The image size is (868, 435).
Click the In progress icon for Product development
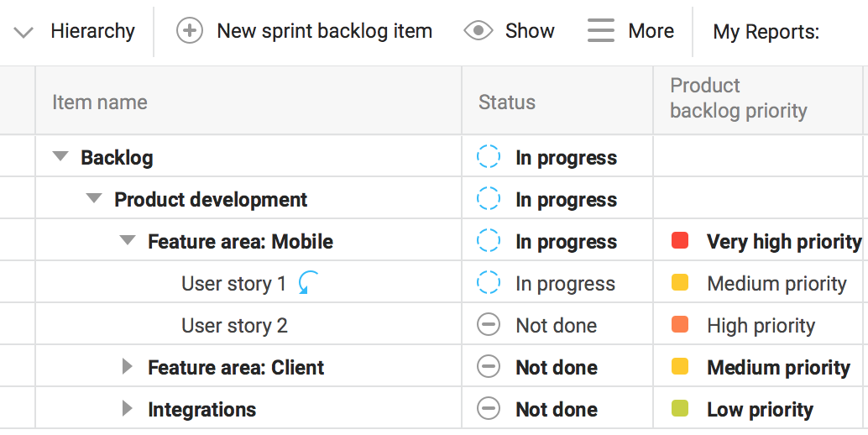(489, 199)
